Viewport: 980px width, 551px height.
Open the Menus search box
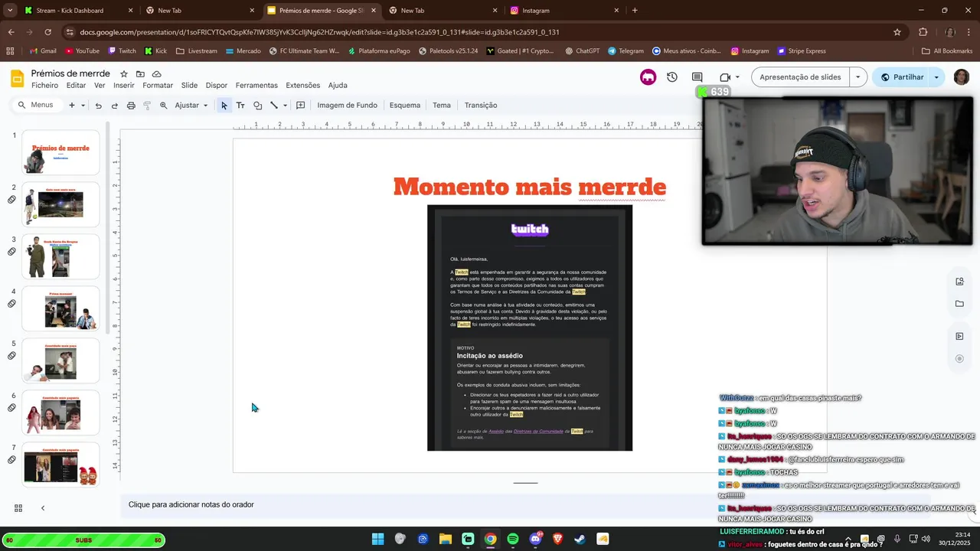(36, 105)
